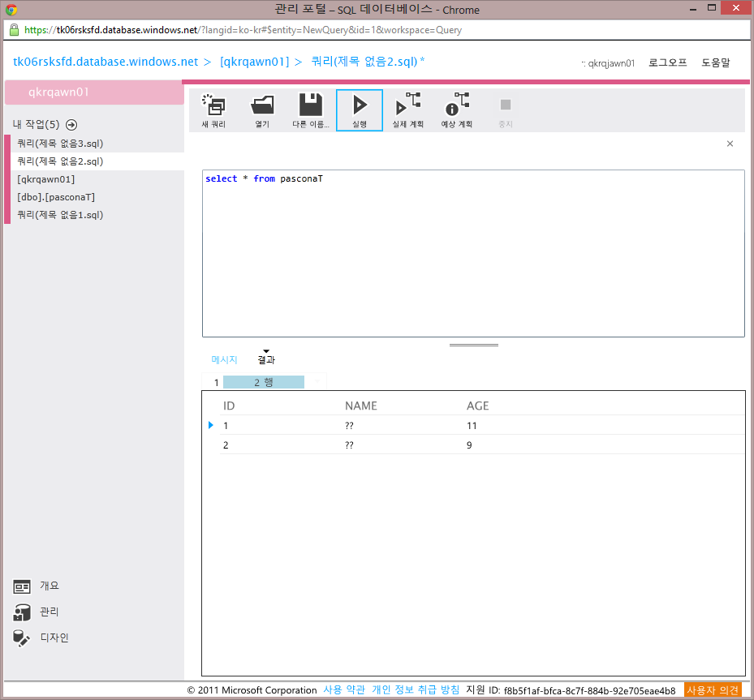Image resolution: width=754 pixels, height=700 pixels.
Task: Click the disabled 중지 stop icon
Action: [x=506, y=105]
